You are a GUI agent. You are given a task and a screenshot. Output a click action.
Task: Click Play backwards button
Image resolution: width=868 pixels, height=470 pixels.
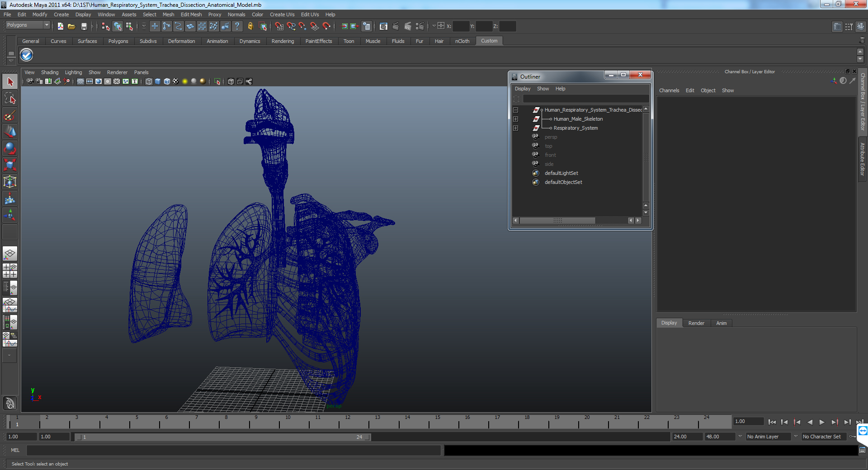coord(809,422)
